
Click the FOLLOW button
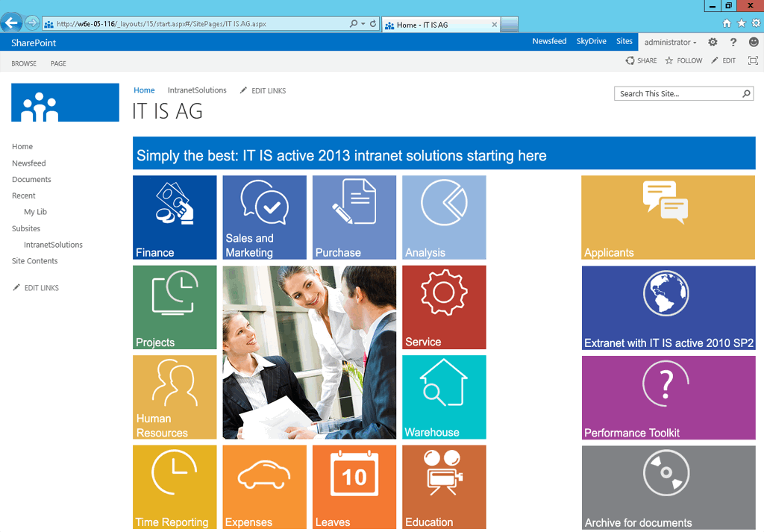[683, 60]
